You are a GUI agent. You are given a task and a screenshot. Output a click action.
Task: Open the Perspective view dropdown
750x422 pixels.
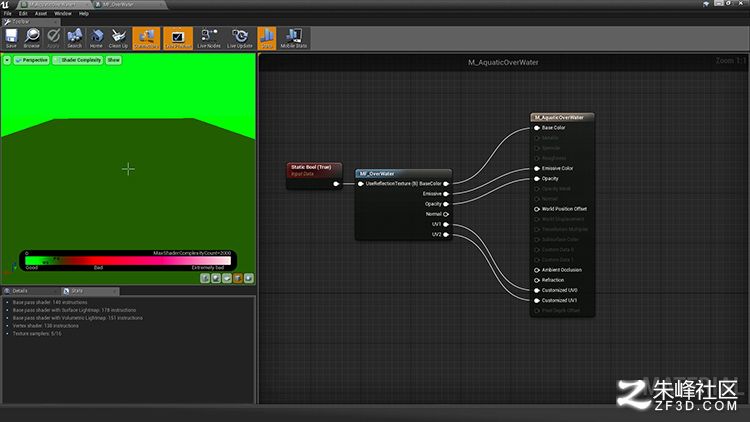coord(32,60)
